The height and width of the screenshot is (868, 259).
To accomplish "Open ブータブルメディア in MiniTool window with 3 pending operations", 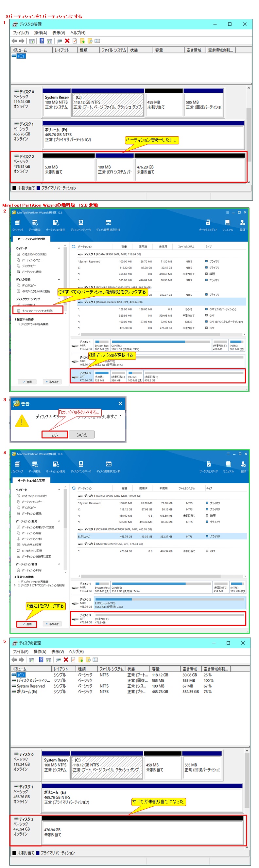I will click(x=209, y=467).
